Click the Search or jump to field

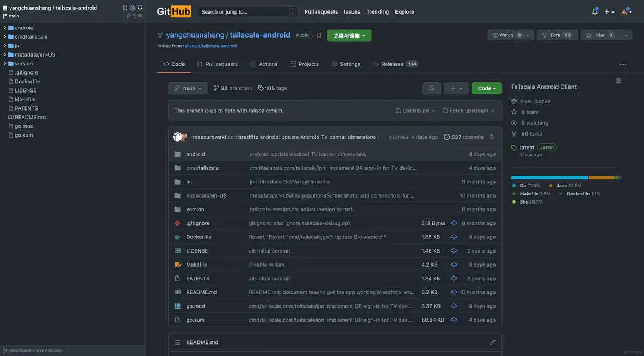248,12
